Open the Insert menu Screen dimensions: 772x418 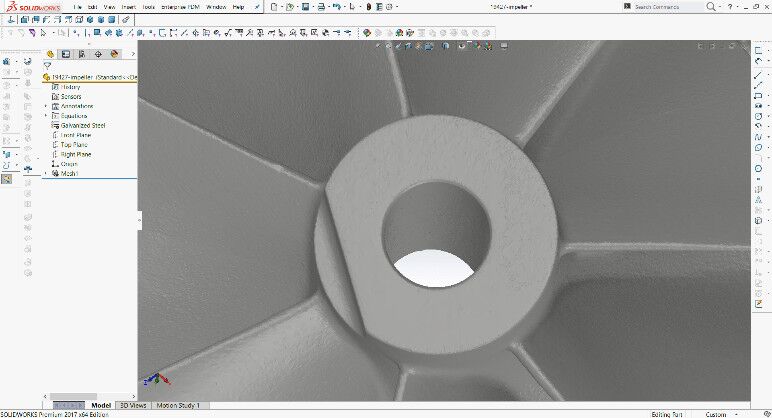point(129,7)
